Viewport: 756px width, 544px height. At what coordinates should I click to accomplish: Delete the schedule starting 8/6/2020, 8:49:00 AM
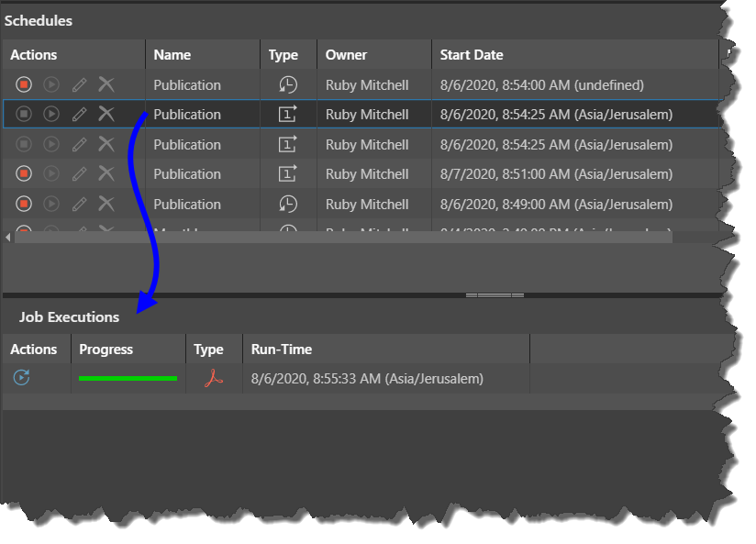pyautogui.click(x=106, y=204)
